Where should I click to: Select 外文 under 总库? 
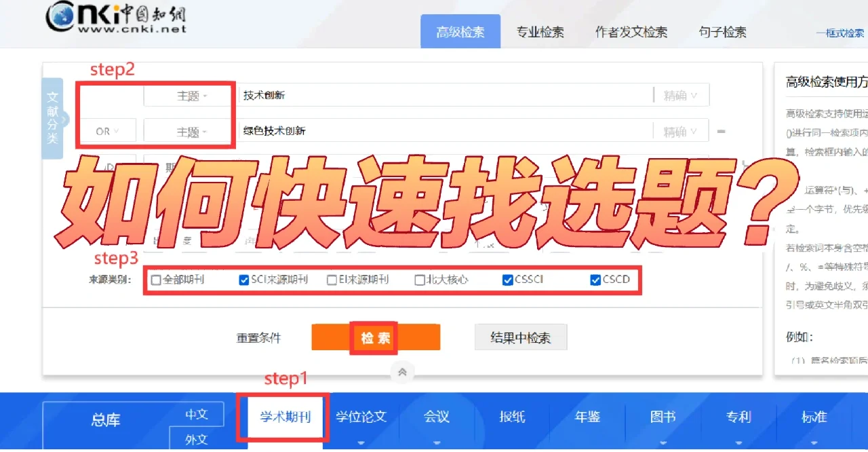click(x=196, y=440)
